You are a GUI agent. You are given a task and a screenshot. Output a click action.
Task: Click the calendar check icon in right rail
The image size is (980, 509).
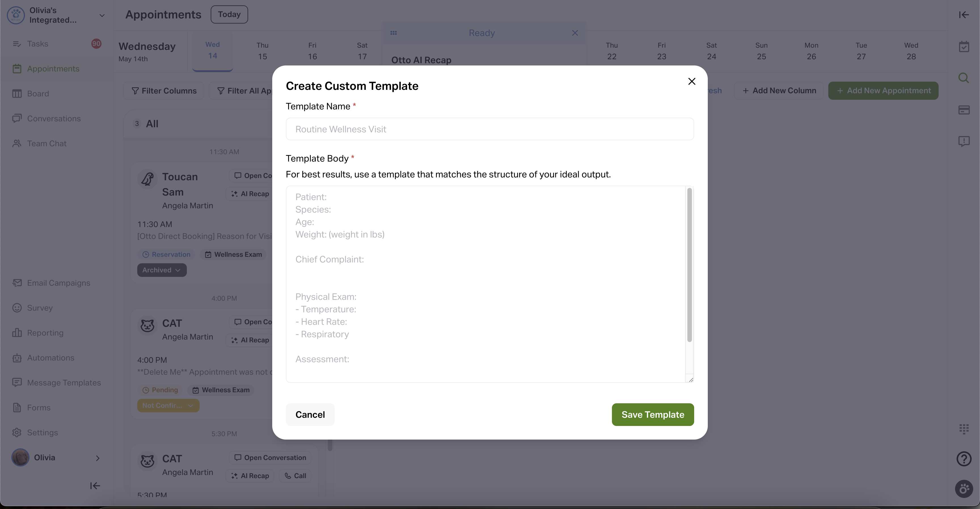[964, 47]
